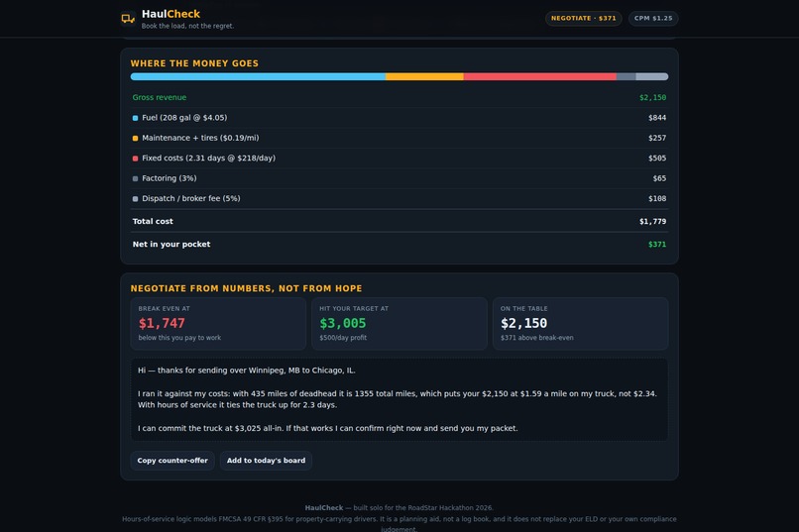Click the Factoring (3%) row label
This screenshot has width=799, height=532.
pyautogui.click(x=170, y=178)
